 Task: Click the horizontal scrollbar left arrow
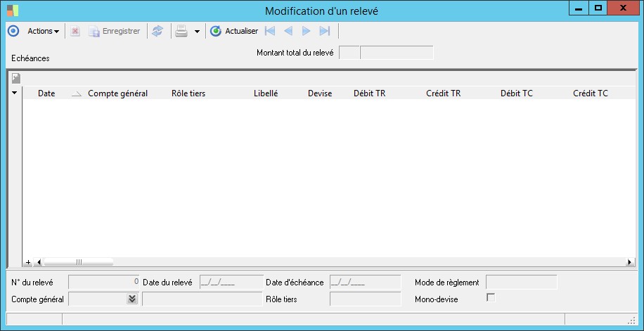39,262
